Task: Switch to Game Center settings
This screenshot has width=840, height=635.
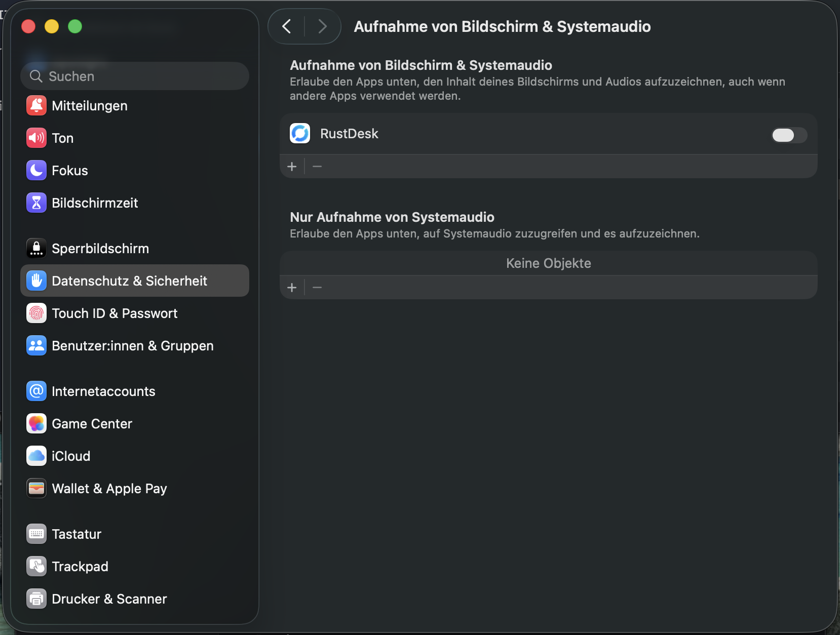Action: (92, 423)
